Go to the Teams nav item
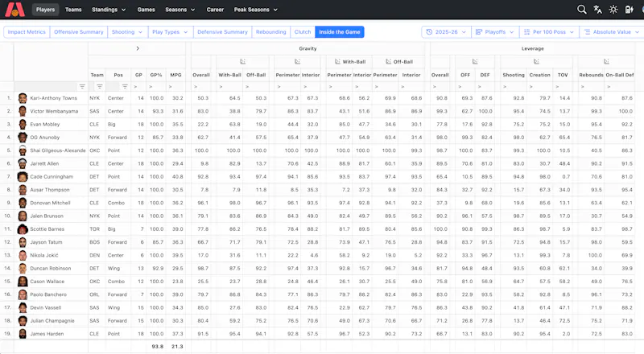The height and width of the screenshot is (354, 644). 73,10
